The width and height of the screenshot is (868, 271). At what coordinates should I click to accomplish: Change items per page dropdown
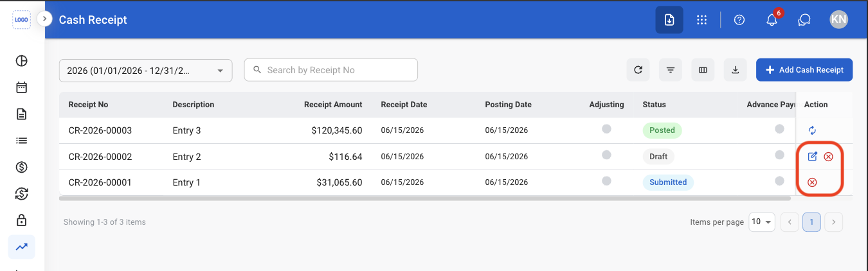(x=762, y=222)
